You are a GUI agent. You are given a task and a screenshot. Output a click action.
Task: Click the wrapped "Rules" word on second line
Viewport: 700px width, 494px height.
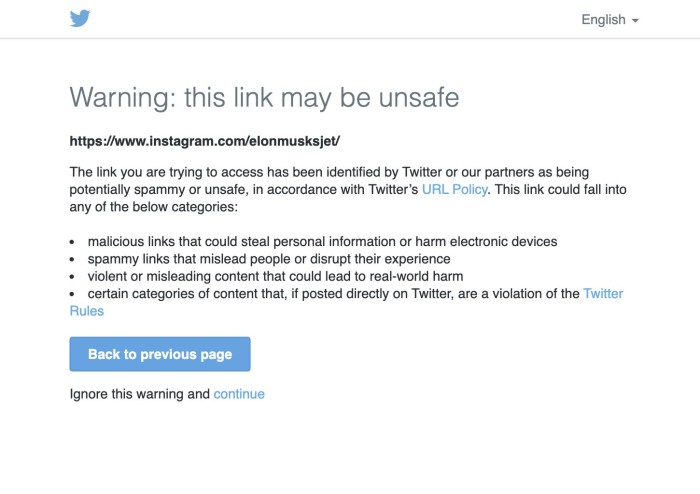(x=86, y=311)
